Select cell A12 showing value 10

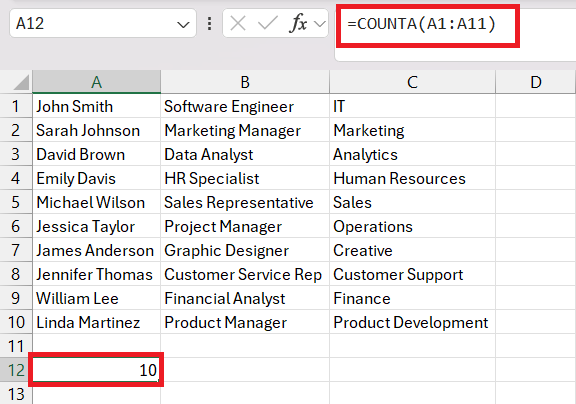coord(97,370)
